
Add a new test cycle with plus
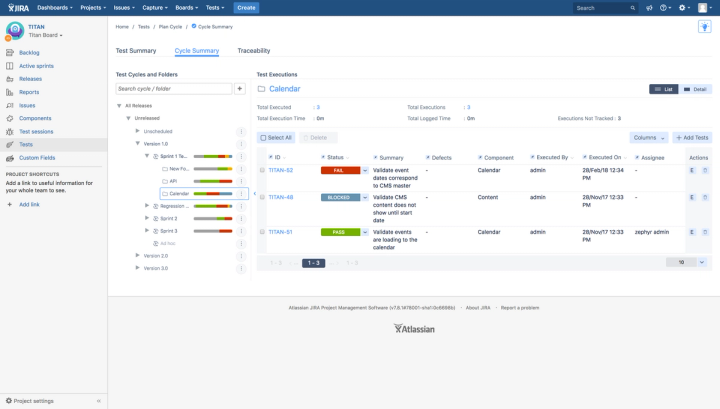tap(240, 89)
